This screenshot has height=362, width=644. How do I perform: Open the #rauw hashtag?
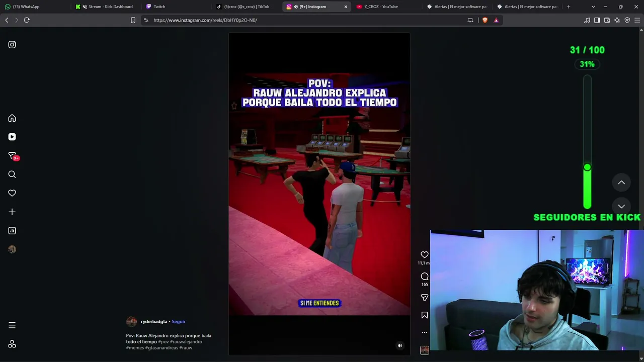coord(186,348)
